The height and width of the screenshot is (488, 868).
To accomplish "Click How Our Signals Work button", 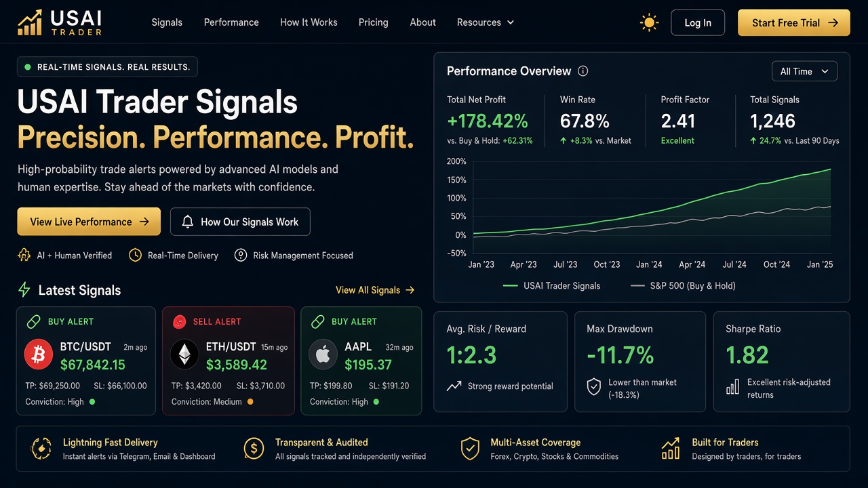I will [240, 222].
